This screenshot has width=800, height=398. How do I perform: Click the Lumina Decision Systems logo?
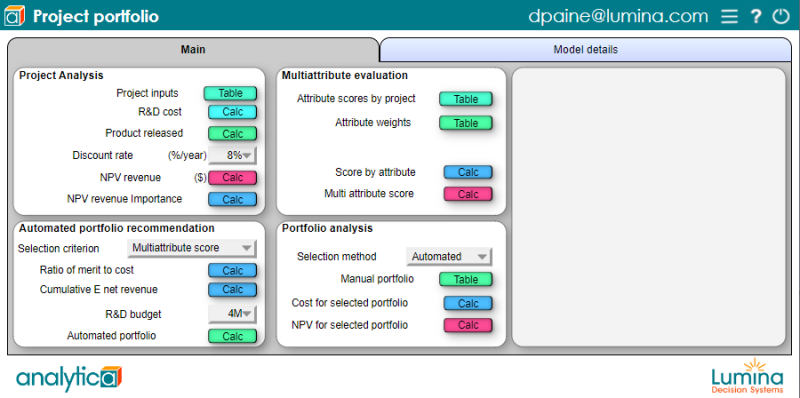tap(747, 376)
